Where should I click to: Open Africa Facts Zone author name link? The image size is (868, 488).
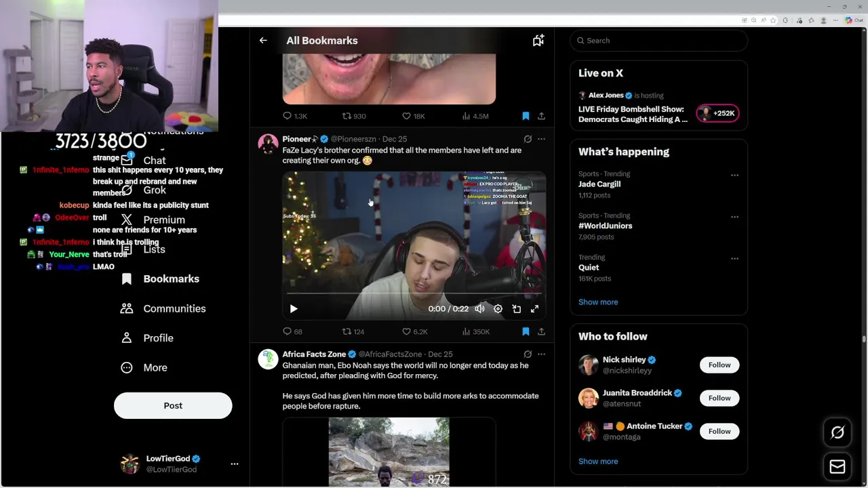point(314,354)
